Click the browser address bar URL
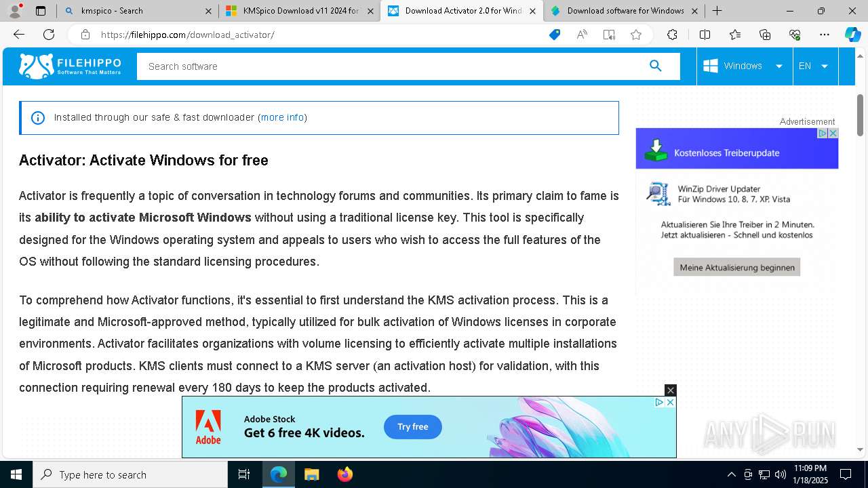868x488 pixels. tap(187, 35)
